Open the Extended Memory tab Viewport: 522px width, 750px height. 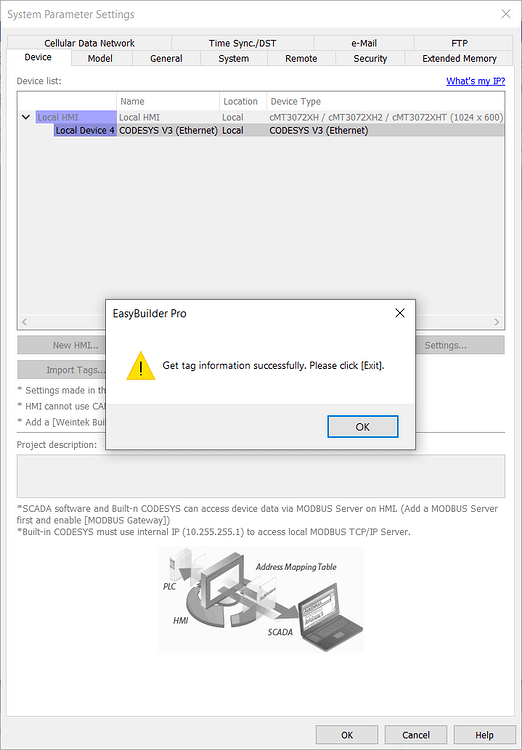point(459,58)
